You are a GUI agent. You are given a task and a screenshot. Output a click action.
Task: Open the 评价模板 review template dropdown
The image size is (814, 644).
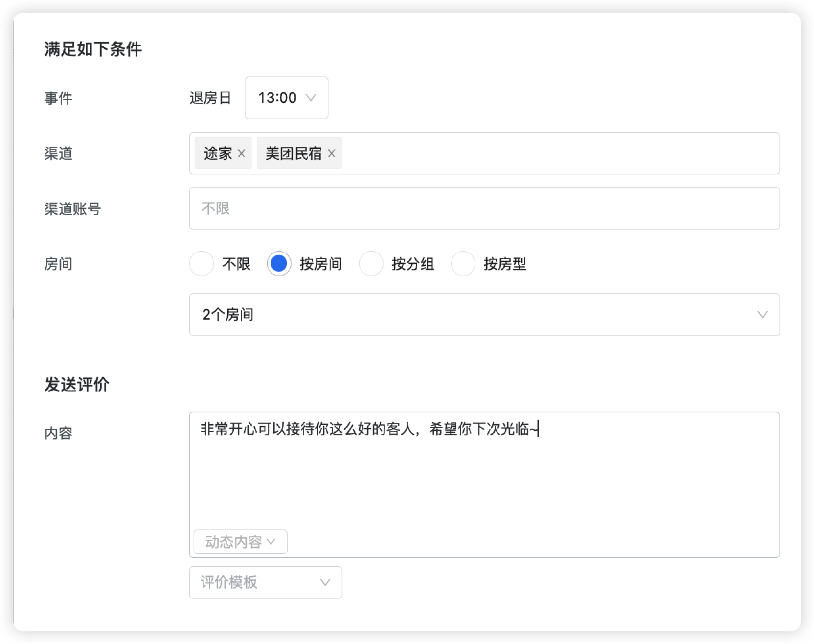[x=265, y=582]
